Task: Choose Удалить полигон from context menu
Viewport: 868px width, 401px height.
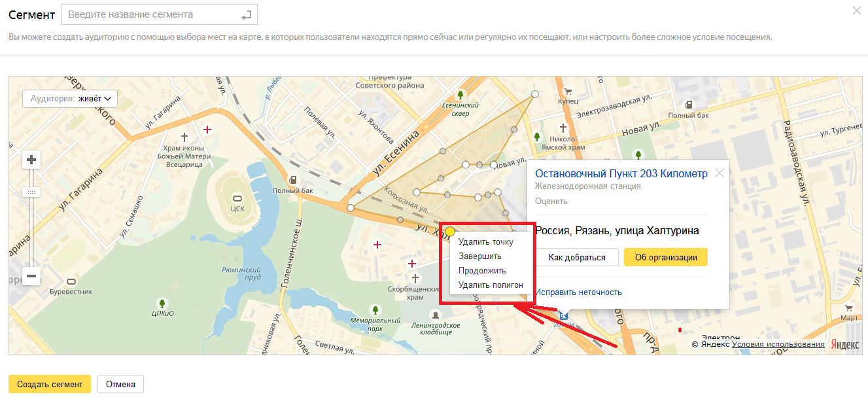Action: click(491, 285)
